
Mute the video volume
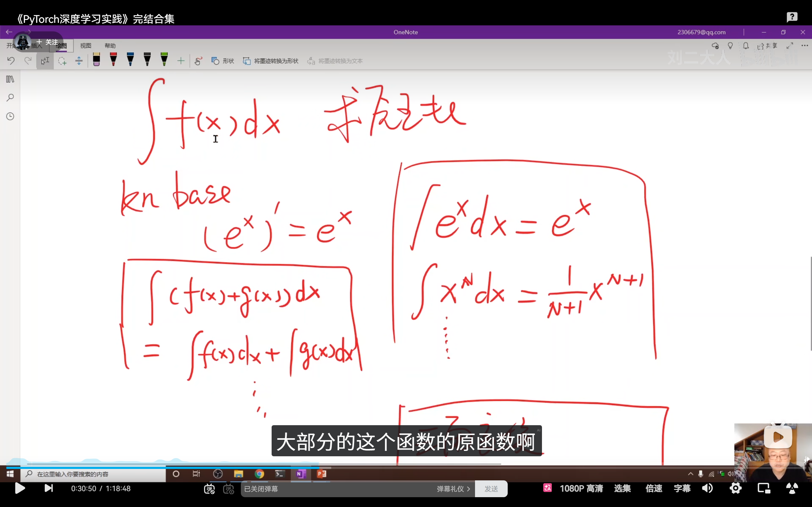pos(707,489)
